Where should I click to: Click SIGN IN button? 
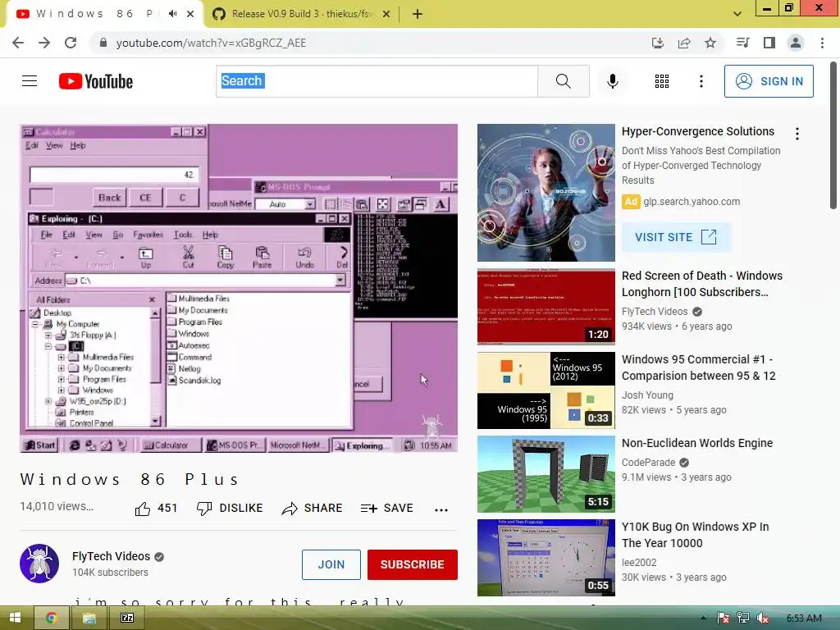point(768,81)
